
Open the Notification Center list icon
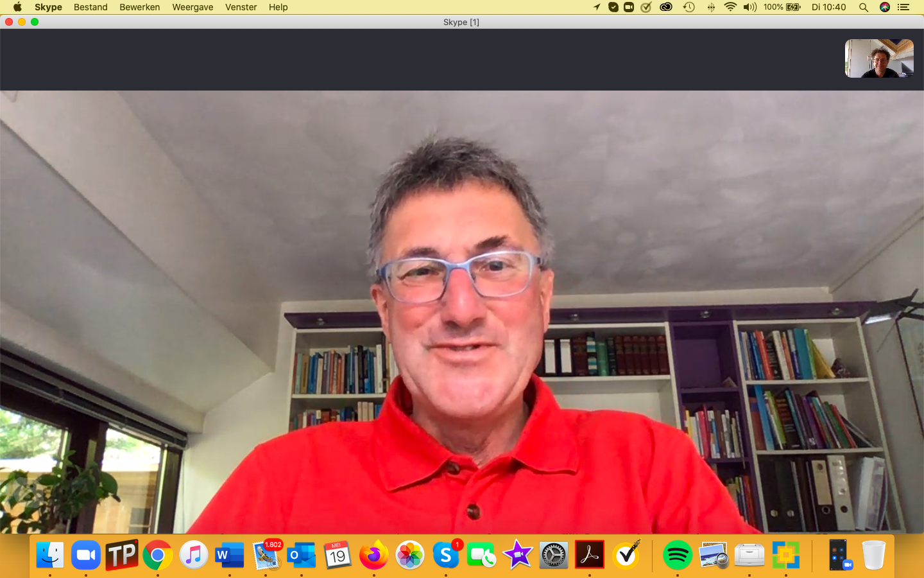tap(903, 7)
